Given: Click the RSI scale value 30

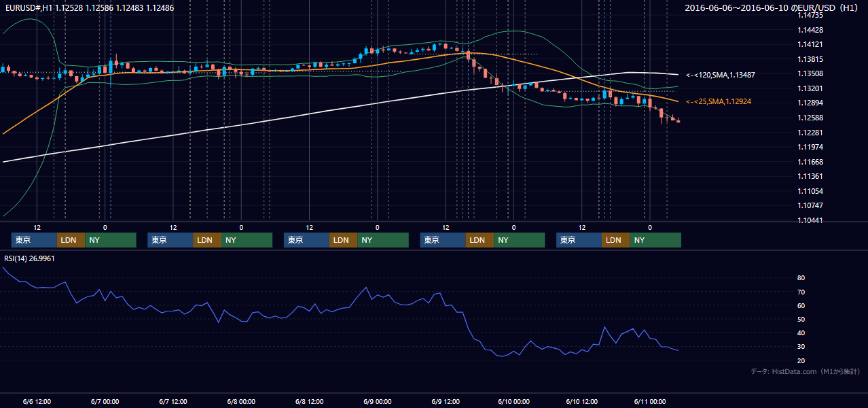Looking at the screenshot, I should [x=801, y=347].
